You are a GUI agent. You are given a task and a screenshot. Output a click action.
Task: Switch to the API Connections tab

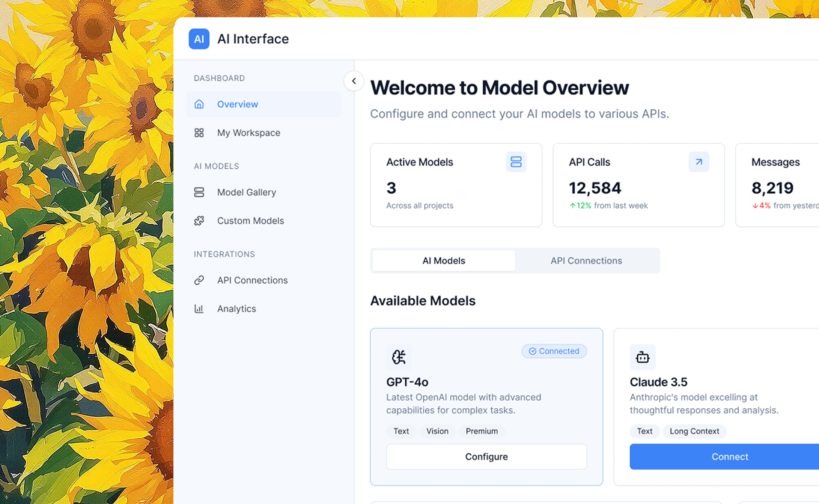(x=586, y=261)
